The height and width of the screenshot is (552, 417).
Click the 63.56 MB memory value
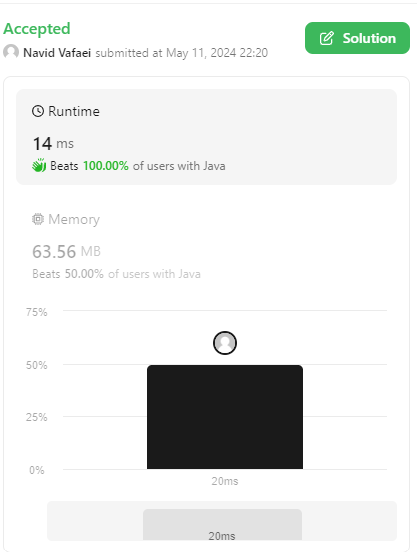67,251
